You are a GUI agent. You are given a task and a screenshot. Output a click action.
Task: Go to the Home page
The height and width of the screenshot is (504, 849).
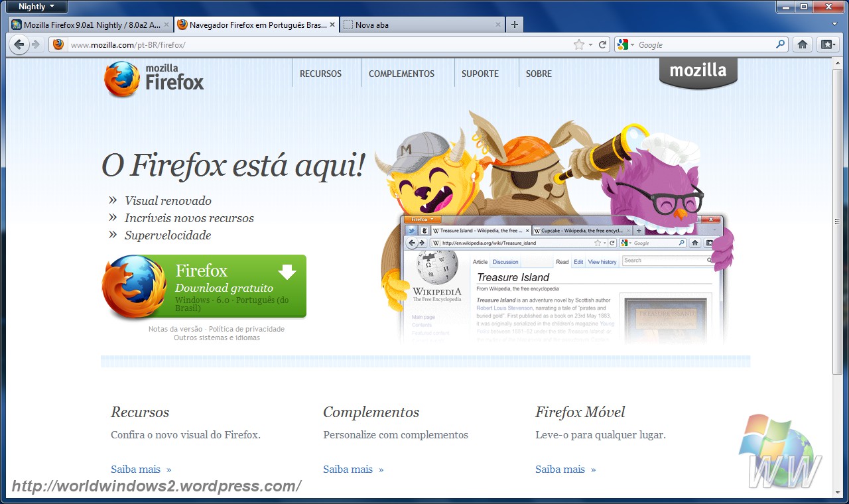coord(803,44)
